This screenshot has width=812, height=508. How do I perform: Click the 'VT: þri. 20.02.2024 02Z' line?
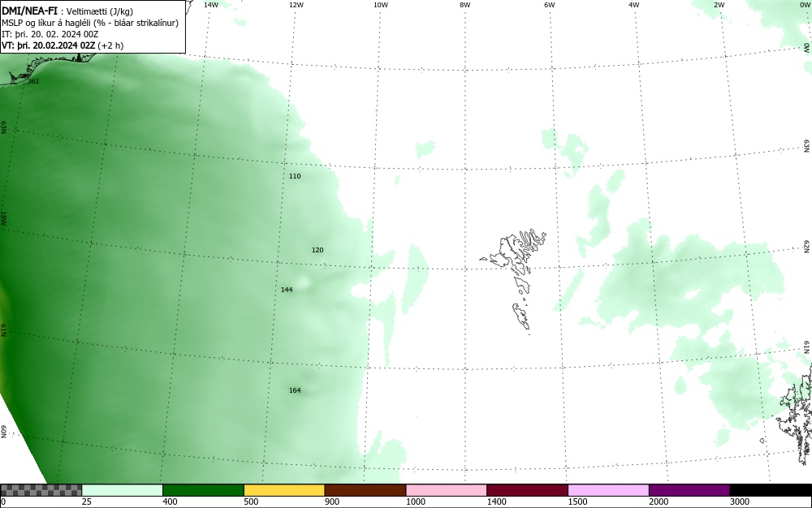pos(48,45)
